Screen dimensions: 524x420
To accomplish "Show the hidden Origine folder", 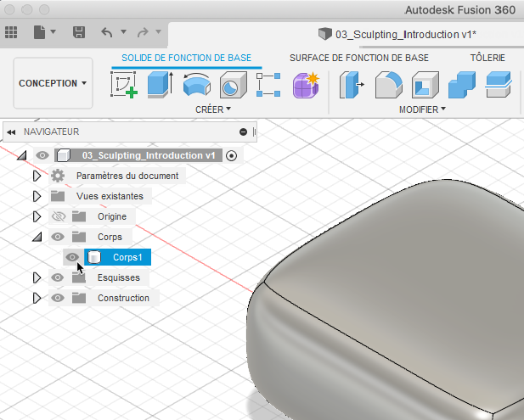I will click(58, 216).
